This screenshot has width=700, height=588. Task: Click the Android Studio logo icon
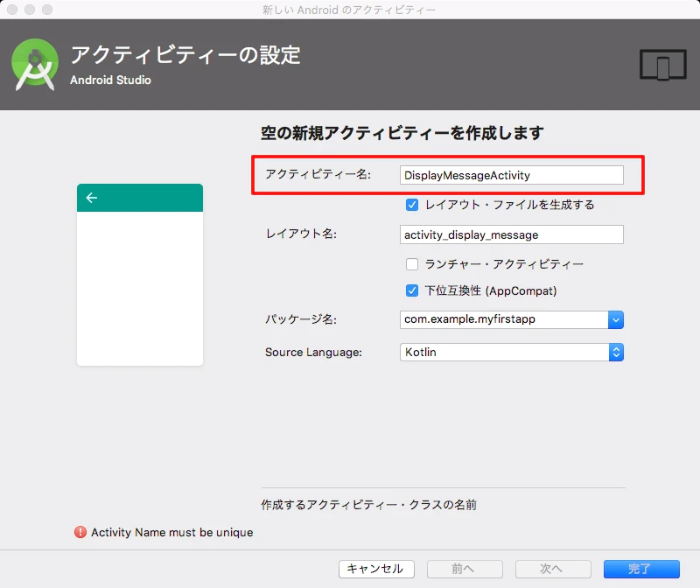point(35,65)
